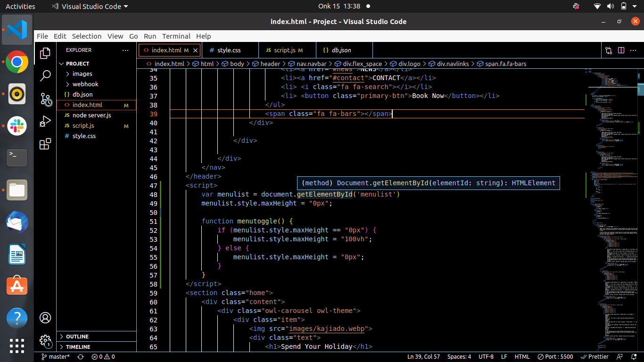Open the Search view in the activity bar
Image resolution: width=644 pixels, height=362 pixels.
pos(45,75)
